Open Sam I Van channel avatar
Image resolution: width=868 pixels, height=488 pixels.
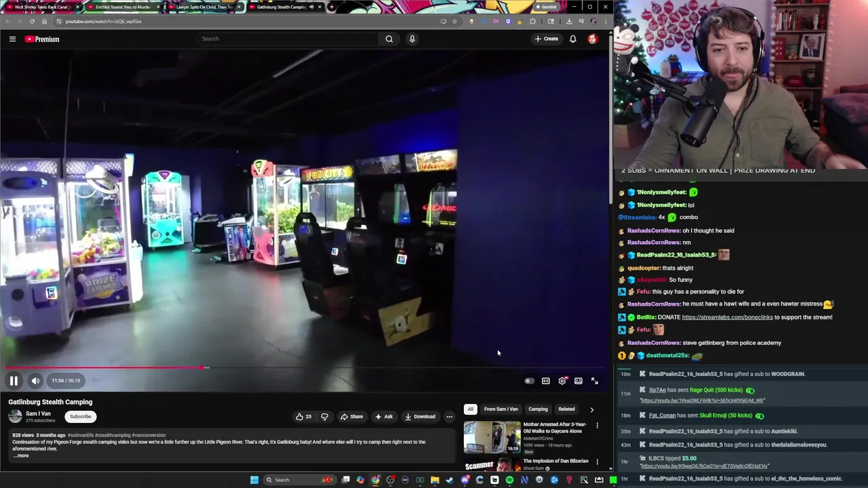click(x=15, y=416)
